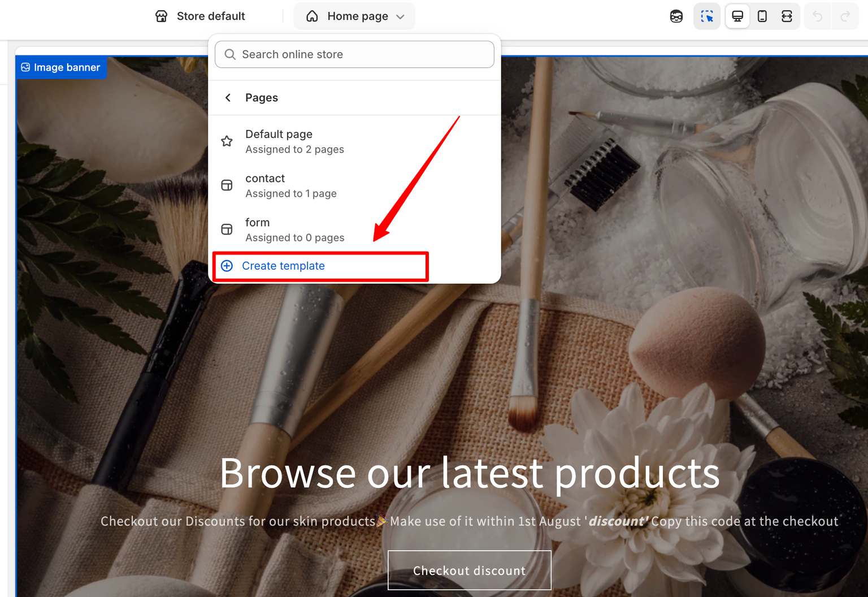868x597 pixels.
Task: Go back using the Pages back arrow
Action: [228, 98]
